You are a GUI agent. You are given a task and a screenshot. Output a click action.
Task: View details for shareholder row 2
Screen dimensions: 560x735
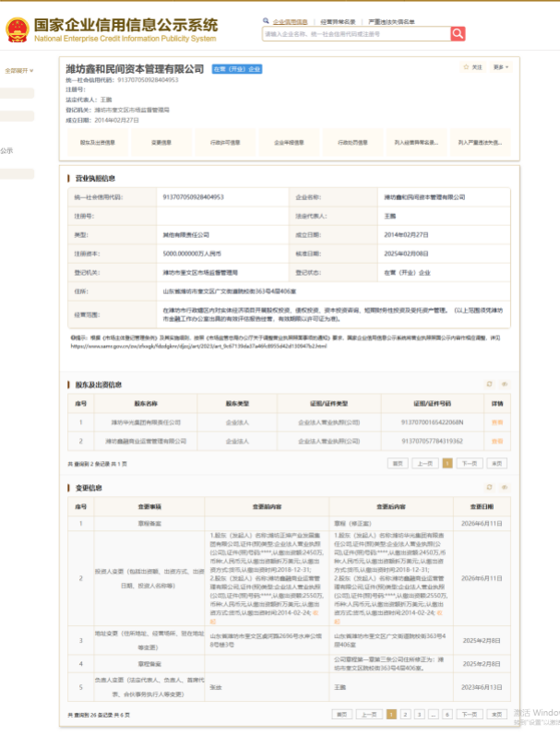tap(497, 441)
